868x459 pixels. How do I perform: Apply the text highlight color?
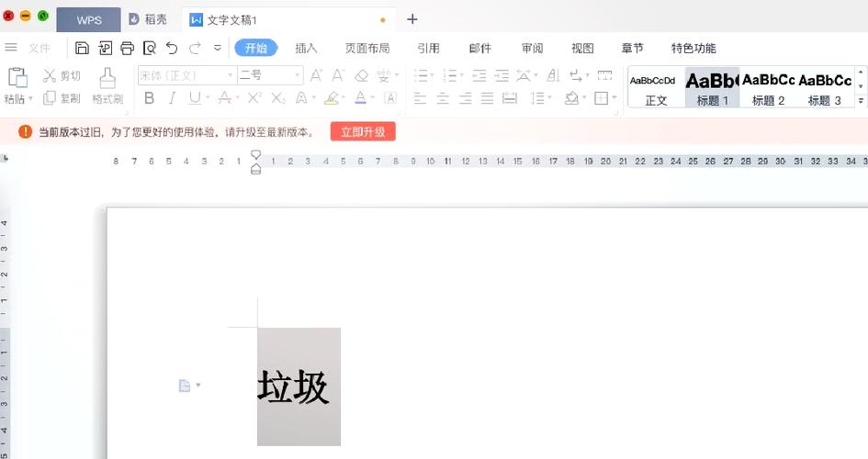tap(332, 98)
